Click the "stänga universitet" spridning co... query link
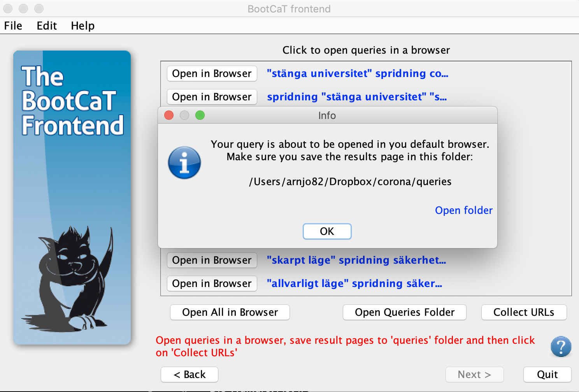 coord(357,73)
